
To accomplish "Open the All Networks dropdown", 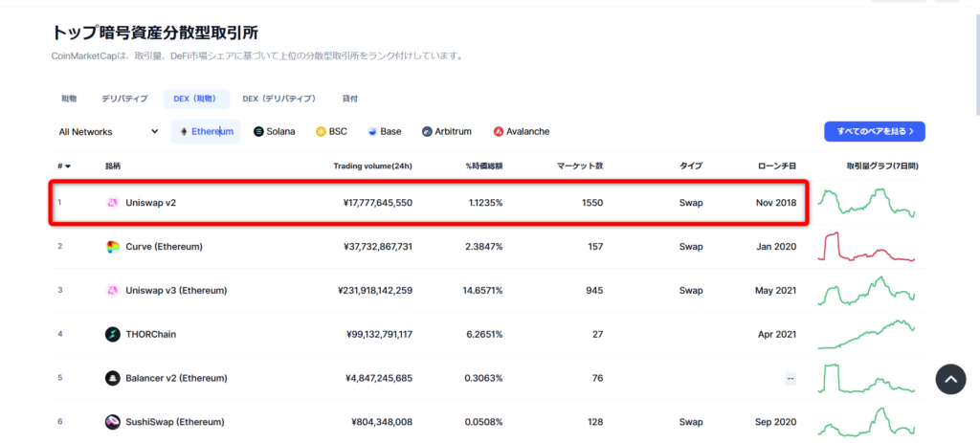I will tap(109, 132).
